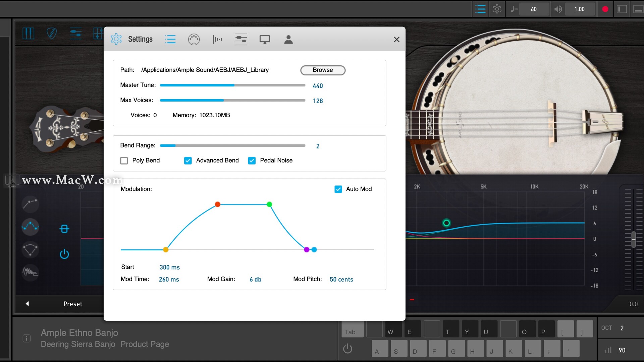
Task: Click the Mod Time value 260 ms
Action: click(x=169, y=279)
